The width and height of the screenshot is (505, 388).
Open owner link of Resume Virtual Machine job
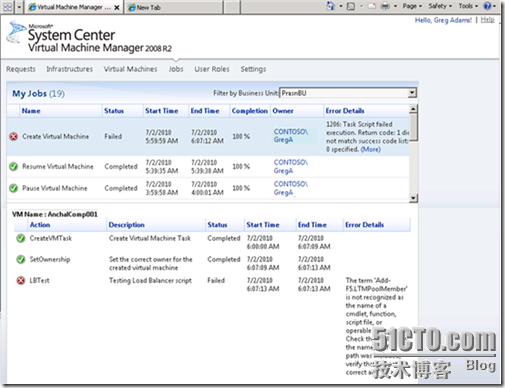pos(291,166)
